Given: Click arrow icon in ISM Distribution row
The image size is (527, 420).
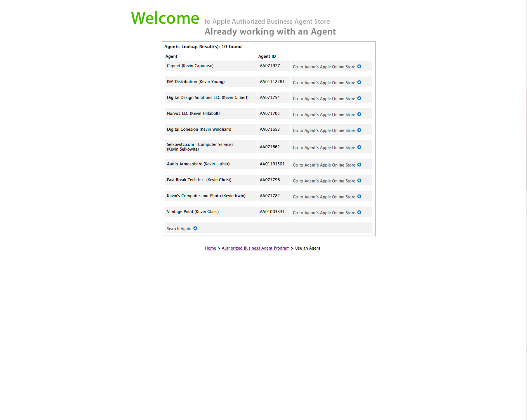Looking at the screenshot, I should pyautogui.click(x=359, y=82).
